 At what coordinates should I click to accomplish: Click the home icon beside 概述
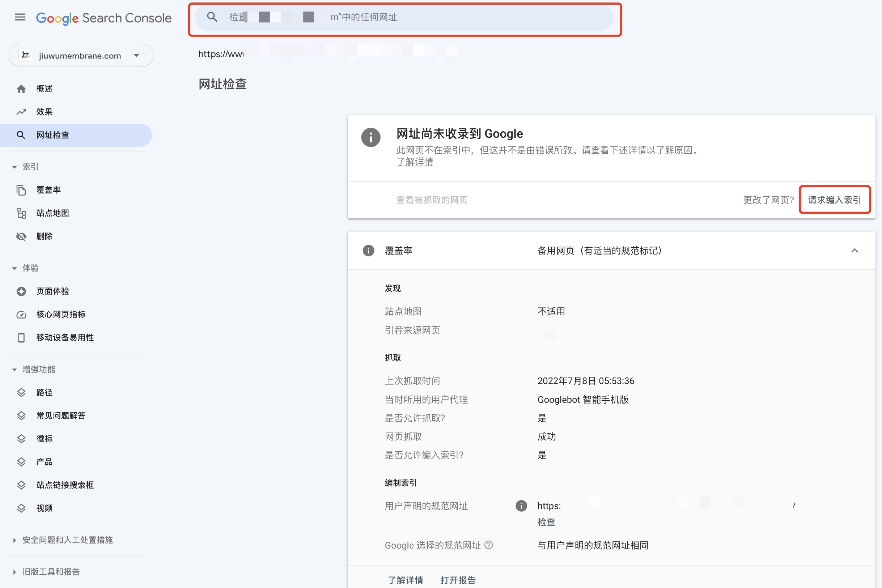21,89
